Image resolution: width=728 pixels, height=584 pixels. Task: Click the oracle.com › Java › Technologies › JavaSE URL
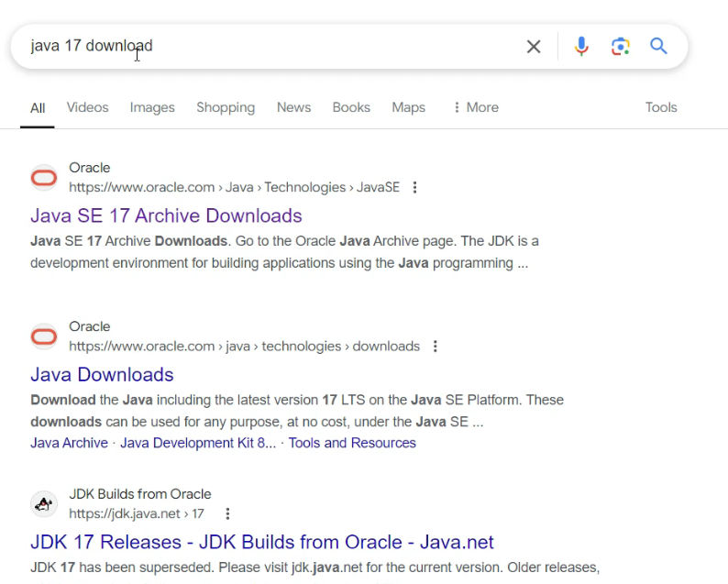[235, 188]
